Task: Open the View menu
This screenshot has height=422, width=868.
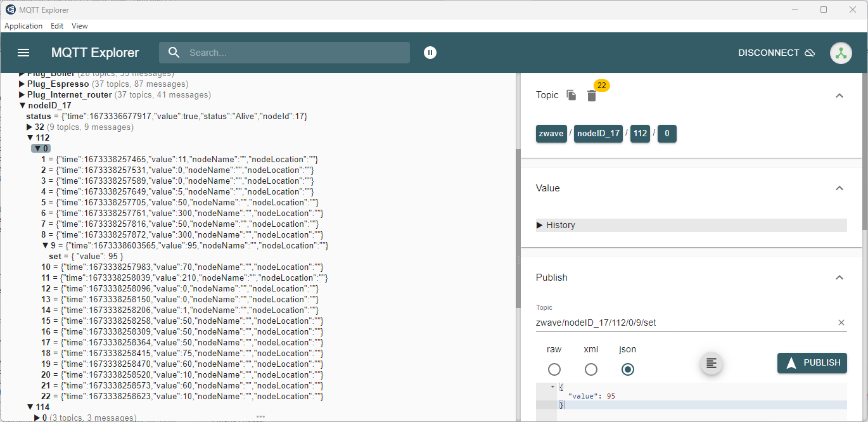Action: pyautogui.click(x=79, y=26)
